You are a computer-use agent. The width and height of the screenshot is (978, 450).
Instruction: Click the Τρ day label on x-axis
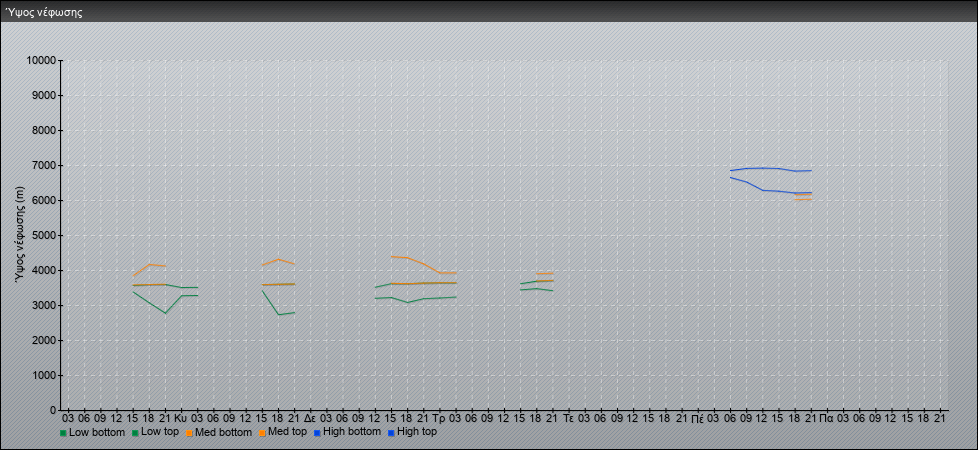tap(438, 418)
